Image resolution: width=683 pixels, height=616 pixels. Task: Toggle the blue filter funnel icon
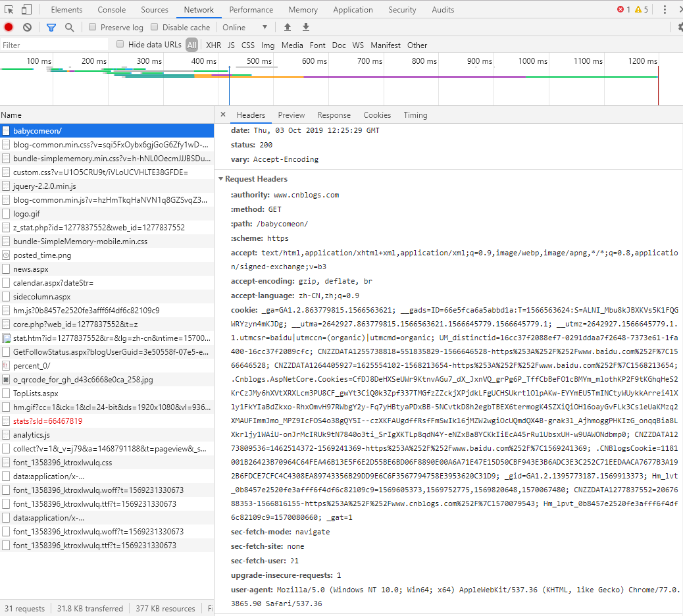tap(51, 28)
